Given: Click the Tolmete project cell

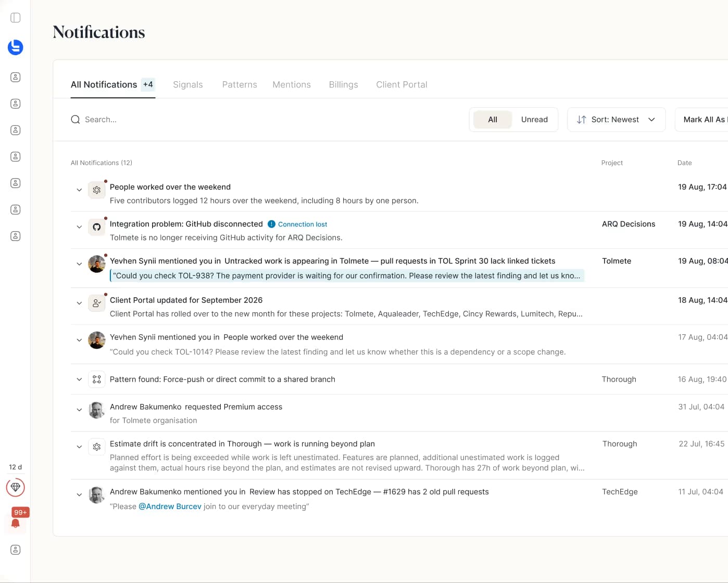Looking at the screenshot, I should [x=617, y=261].
